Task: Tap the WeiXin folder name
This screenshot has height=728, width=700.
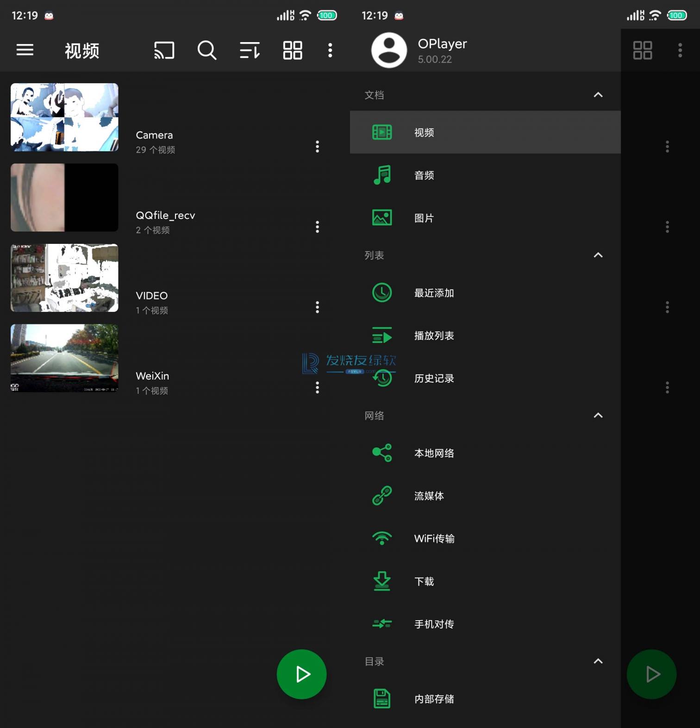Action: (x=152, y=376)
